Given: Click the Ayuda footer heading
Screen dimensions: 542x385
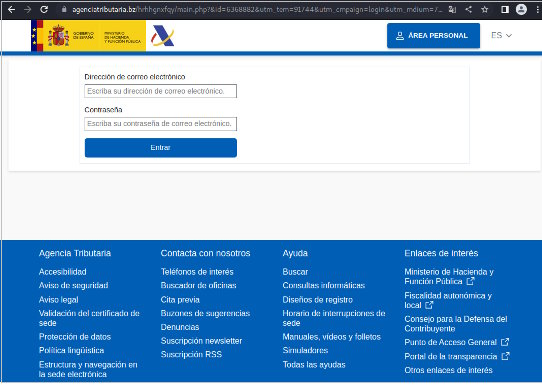Looking at the screenshot, I should click(295, 253).
